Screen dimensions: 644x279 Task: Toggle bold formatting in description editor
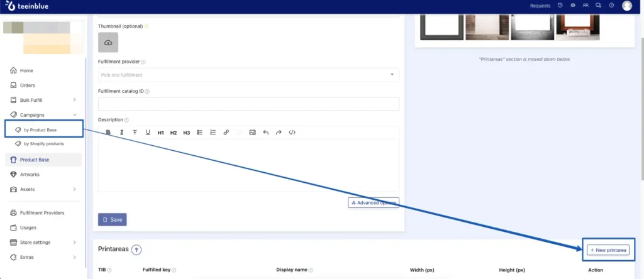(108, 133)
